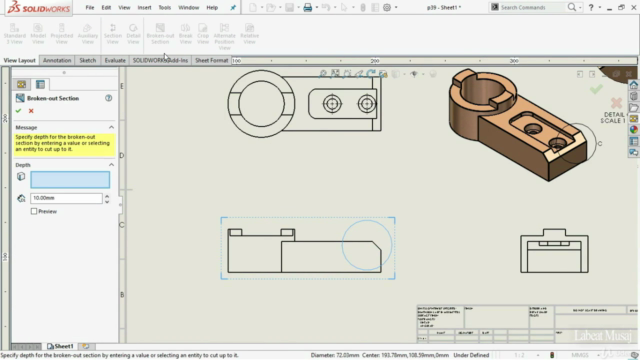The image size is (640, 360).
Task: Expand the Options gear dropdown arrow
Action: click(x=396, y=7)
